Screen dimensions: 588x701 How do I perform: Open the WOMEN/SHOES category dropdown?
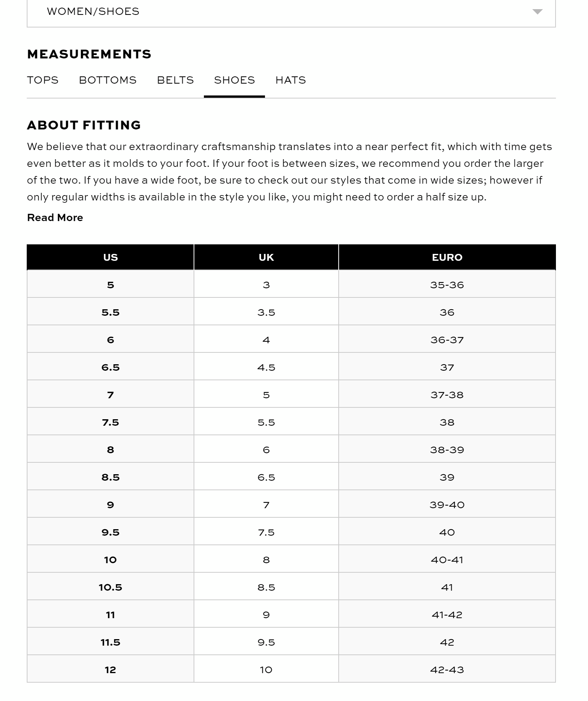[290, 11]
